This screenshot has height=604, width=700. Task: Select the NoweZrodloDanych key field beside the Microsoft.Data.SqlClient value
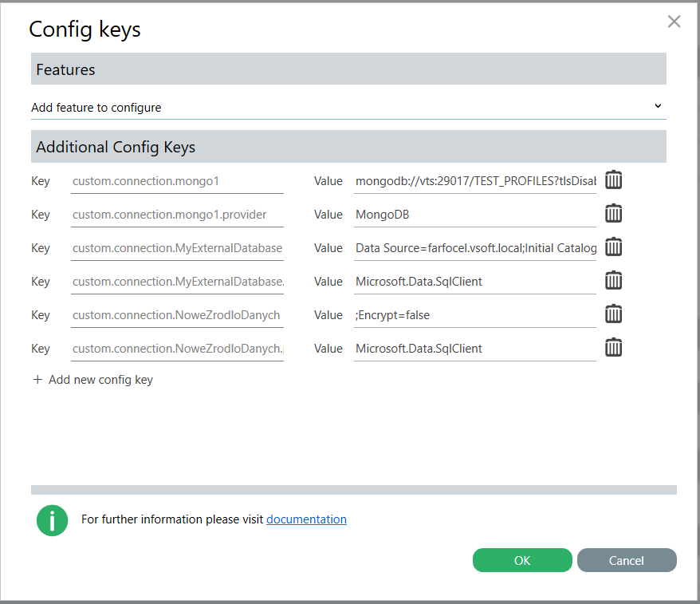pyautogui.click(x=177, y=349)
